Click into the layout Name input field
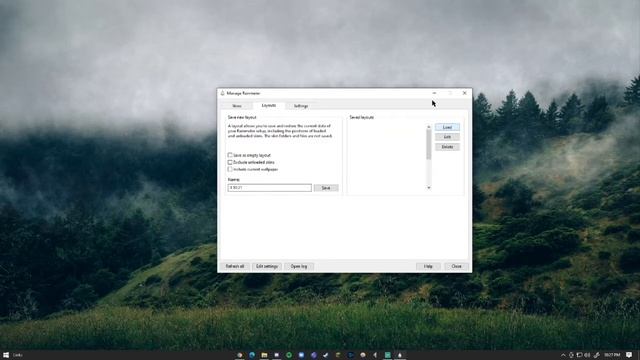 [x=269, y=188]
